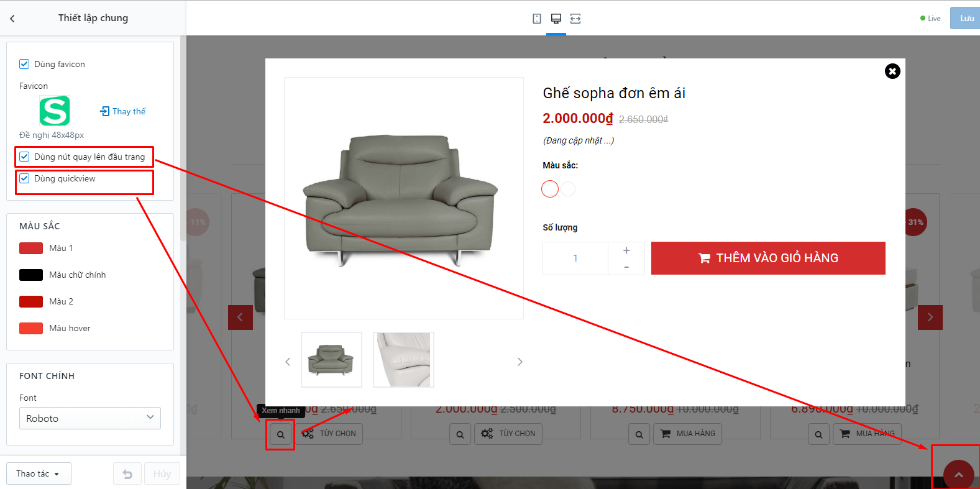Toggle Dùng nút quay lên đầu trang
This screenshot has width=980, height=489.
point(24,157)
